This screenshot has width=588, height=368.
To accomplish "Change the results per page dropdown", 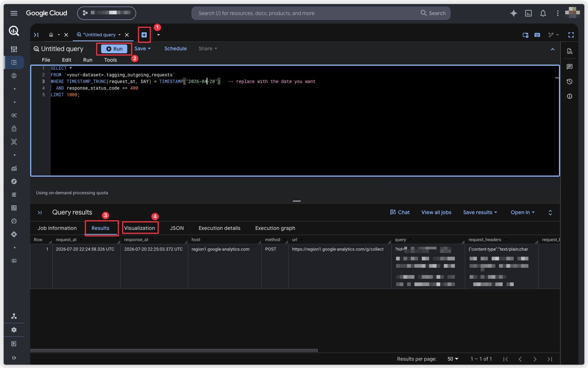I will [453, 359].
